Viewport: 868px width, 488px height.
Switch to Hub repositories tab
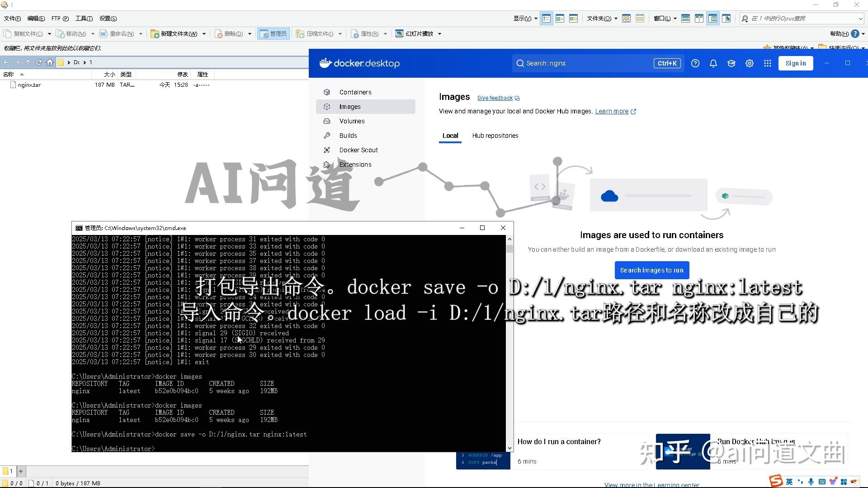coord(495,136)
